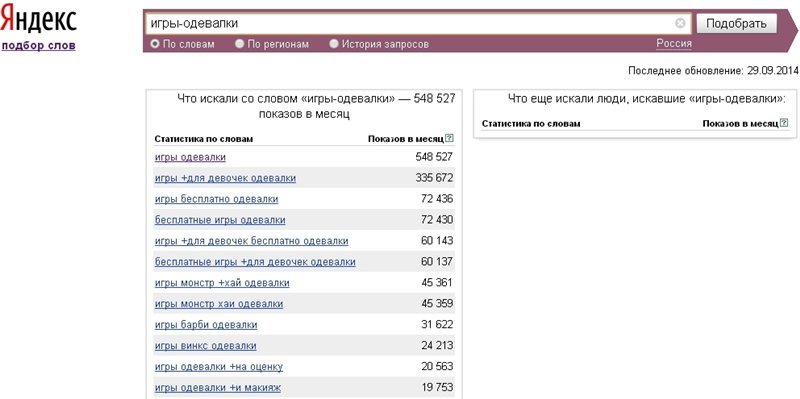Open help icon beside left 'Показов в месяц'
The height and width of the screenshot is (399, 800).
pyautogui.click(x=449, y=138)
